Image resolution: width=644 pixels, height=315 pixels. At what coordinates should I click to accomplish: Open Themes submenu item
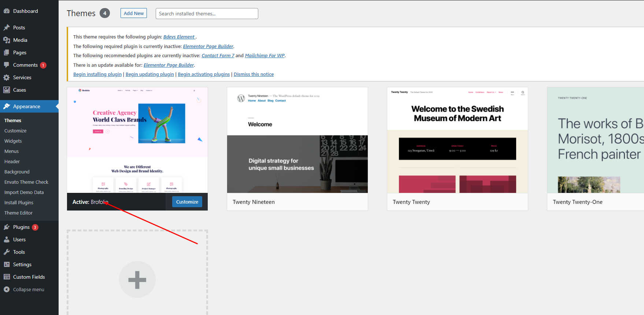click(x=13, y=120)
